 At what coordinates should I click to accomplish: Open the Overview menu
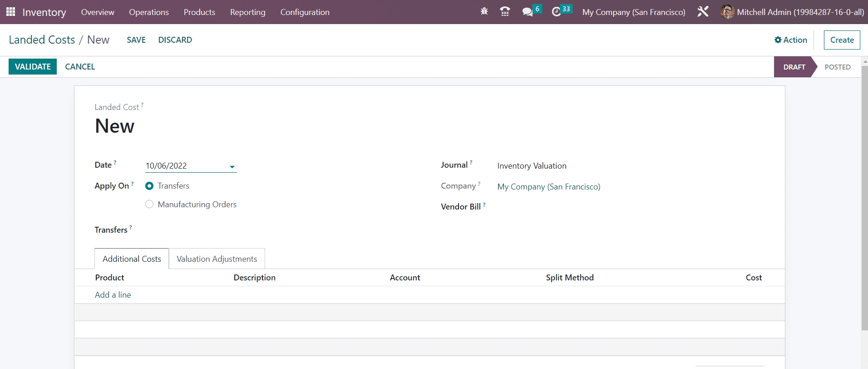point(98,12)
